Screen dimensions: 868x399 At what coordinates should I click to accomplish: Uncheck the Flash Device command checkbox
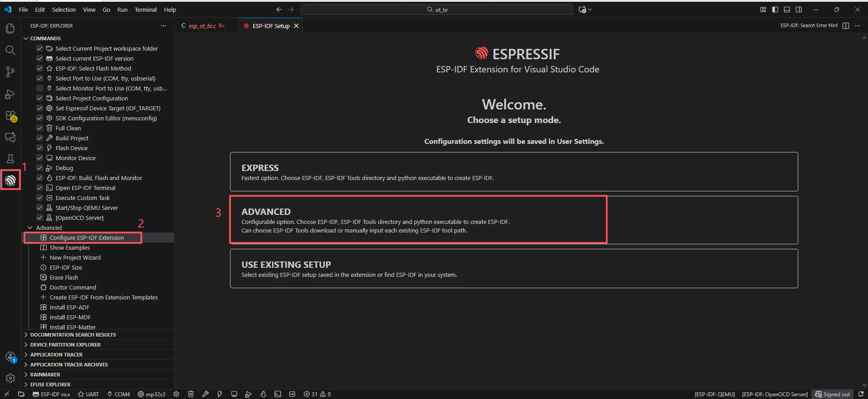click(x=40, y=148)
